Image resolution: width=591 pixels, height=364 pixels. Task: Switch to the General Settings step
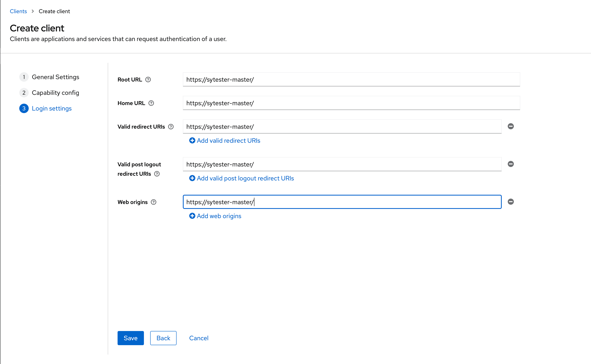[55, 77]
